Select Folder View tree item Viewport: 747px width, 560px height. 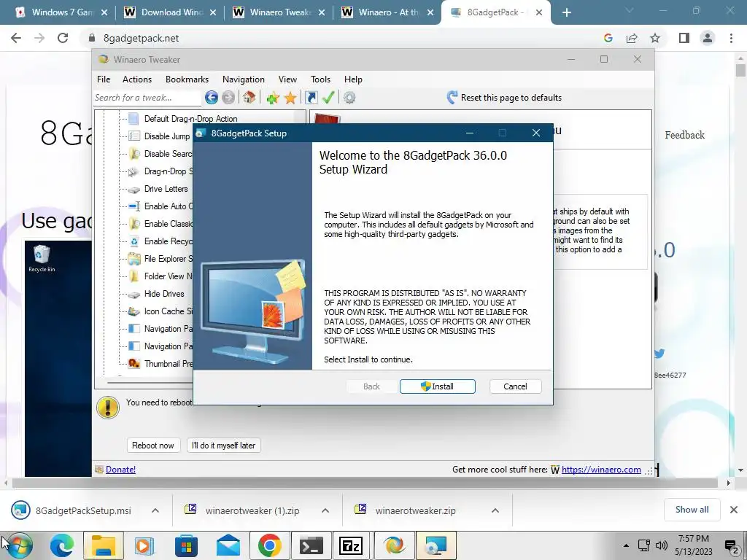tap(168, 276)
